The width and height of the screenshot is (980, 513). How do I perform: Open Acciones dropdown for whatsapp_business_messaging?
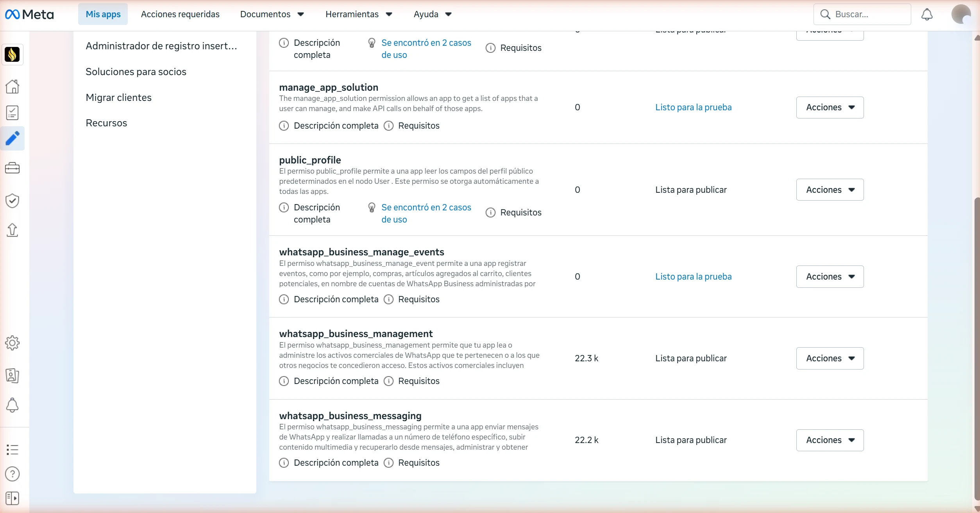click(830, 440)
